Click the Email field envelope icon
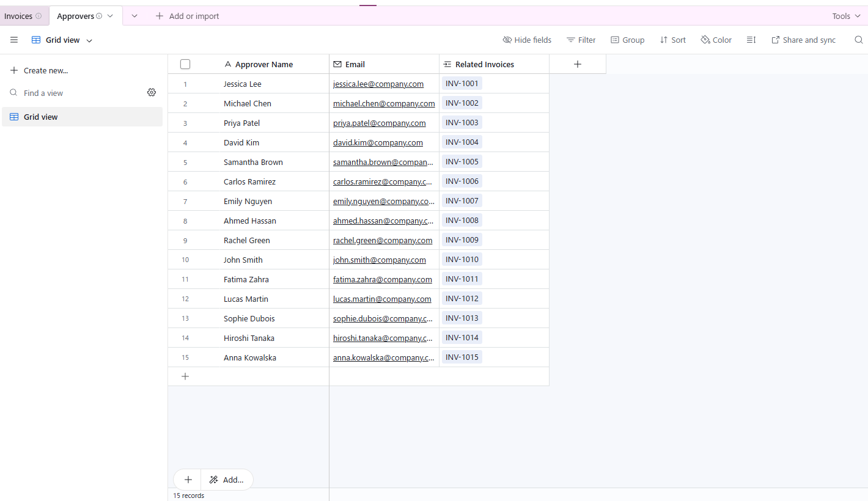 [x=337, y=64]
